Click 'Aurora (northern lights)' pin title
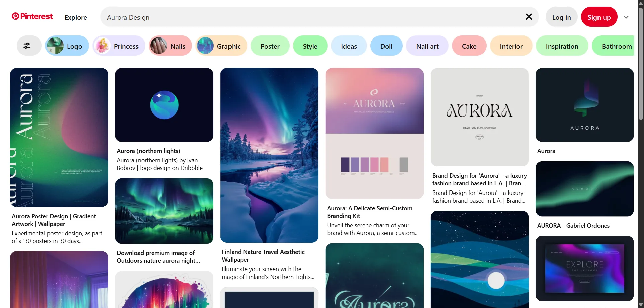This screenshot has width=644, height=308. (x=149, y=151)
